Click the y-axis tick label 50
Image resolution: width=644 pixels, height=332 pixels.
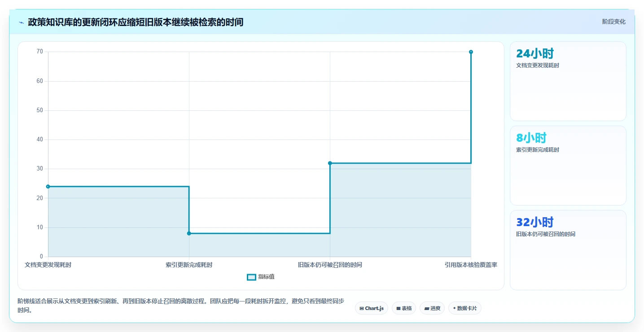click(x=40, y=110)
